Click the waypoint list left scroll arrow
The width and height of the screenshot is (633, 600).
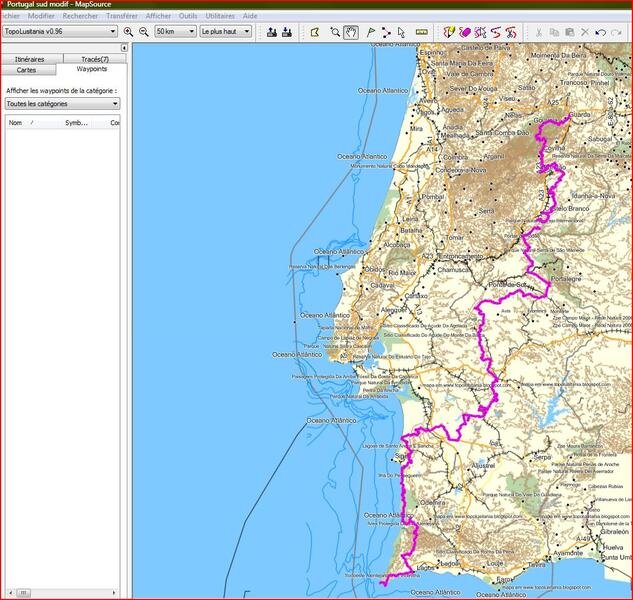(x=10, y=593)
